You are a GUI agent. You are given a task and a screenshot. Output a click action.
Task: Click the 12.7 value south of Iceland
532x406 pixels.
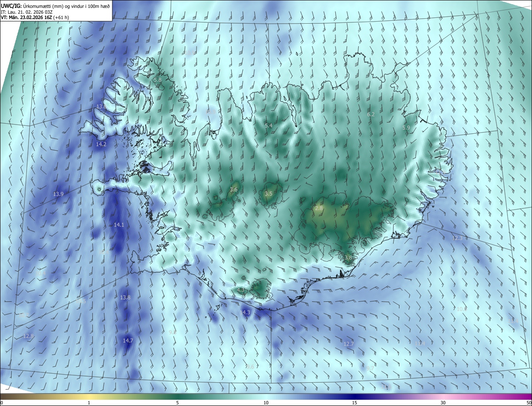pyautogui.click(x=349, y=344)
